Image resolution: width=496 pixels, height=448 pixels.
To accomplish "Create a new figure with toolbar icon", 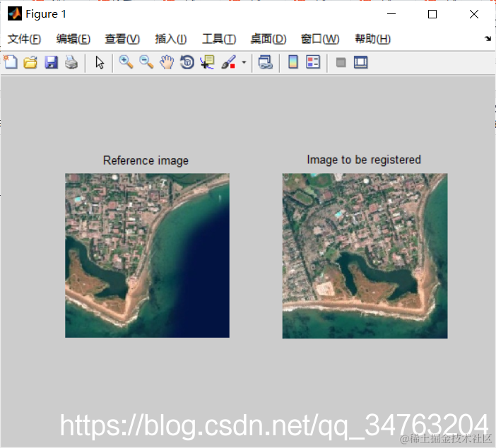I will 11,62.
